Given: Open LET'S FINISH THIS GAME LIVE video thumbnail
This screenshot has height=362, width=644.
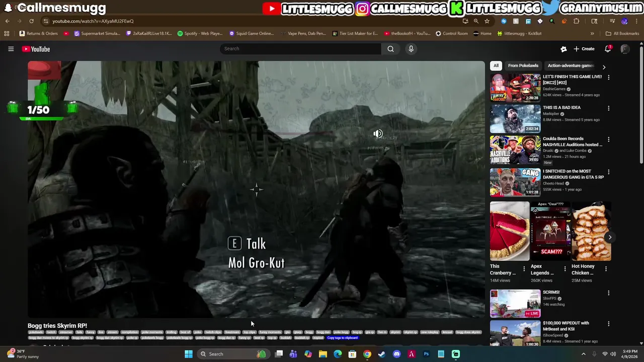Looking at the screenshot, I should (515, 87).
